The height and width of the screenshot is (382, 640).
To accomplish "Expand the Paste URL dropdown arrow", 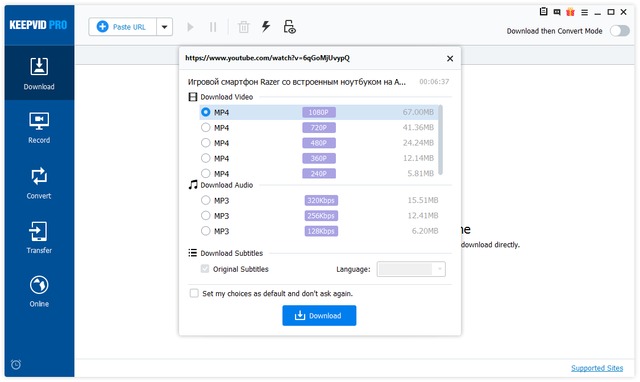I will point(164,27).
